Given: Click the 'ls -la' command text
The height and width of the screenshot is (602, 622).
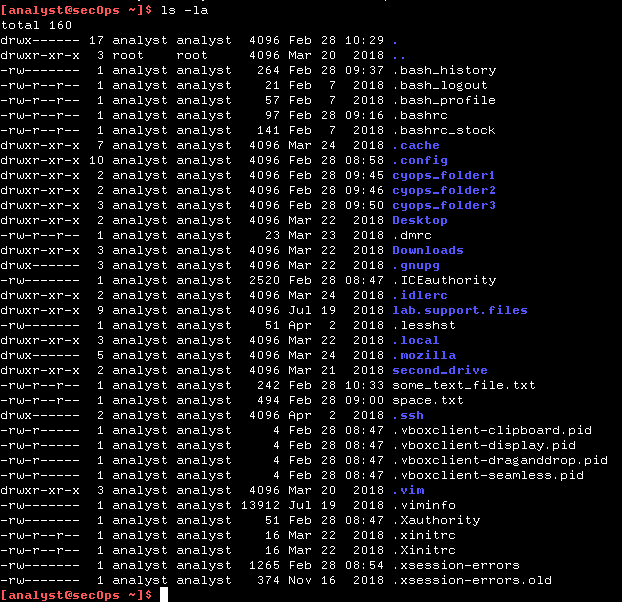Looking at the screenshot, I should (184, 10).
